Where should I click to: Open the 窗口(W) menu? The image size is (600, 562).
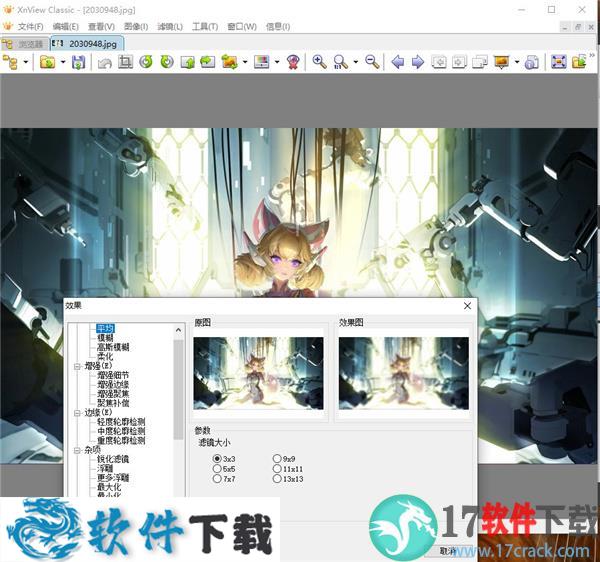click(242, 26)
